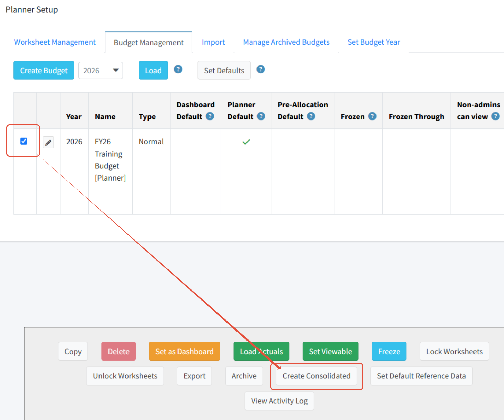504x420 pixels.
Task: Click Dashboard Default help icon
Action: click(210, 116)
